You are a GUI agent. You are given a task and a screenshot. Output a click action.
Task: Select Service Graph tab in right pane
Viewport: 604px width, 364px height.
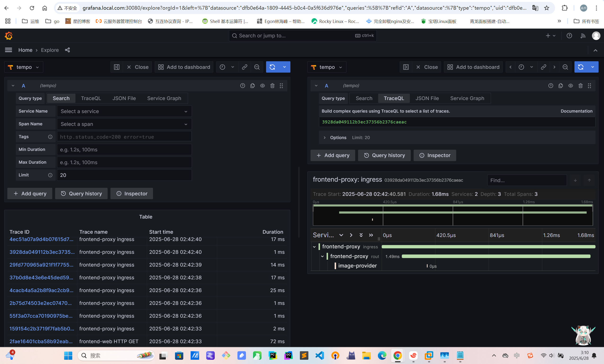coord(467,98)
